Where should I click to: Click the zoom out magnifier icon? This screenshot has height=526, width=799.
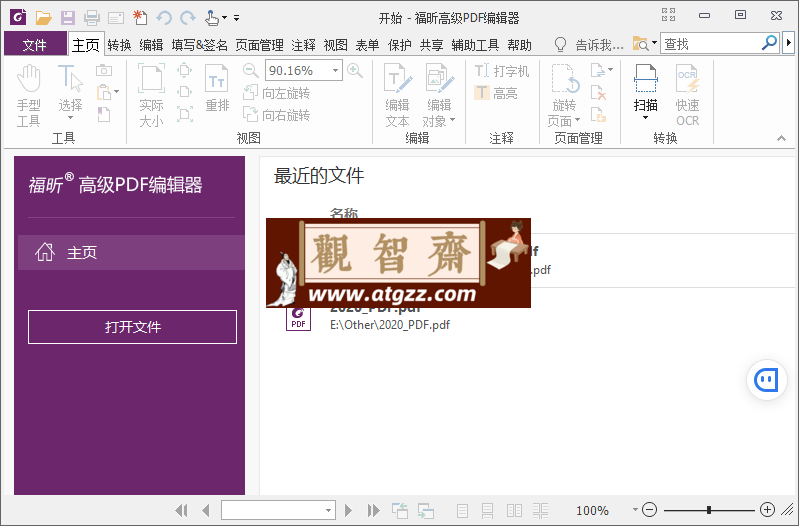pyautogui.click(x=250, y=70)
